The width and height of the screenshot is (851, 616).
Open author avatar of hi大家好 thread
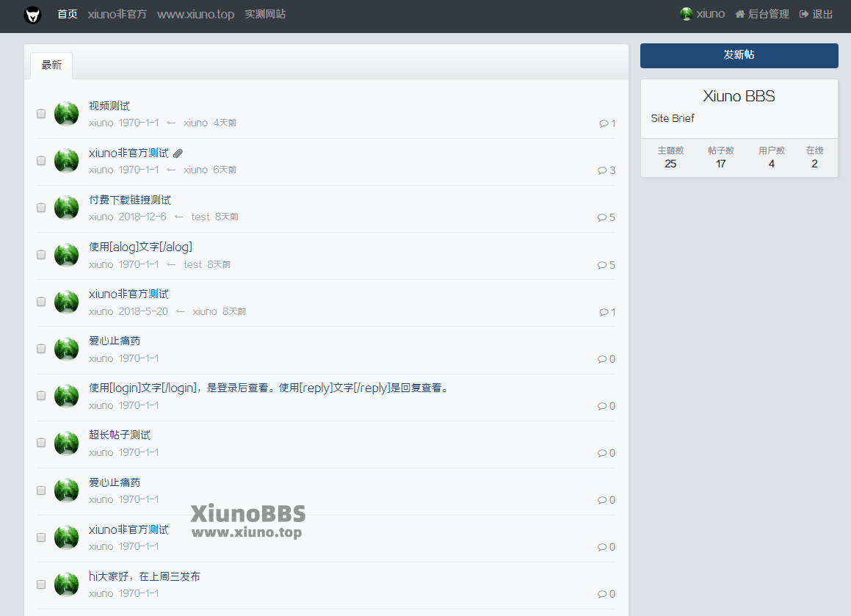(67, 584)
